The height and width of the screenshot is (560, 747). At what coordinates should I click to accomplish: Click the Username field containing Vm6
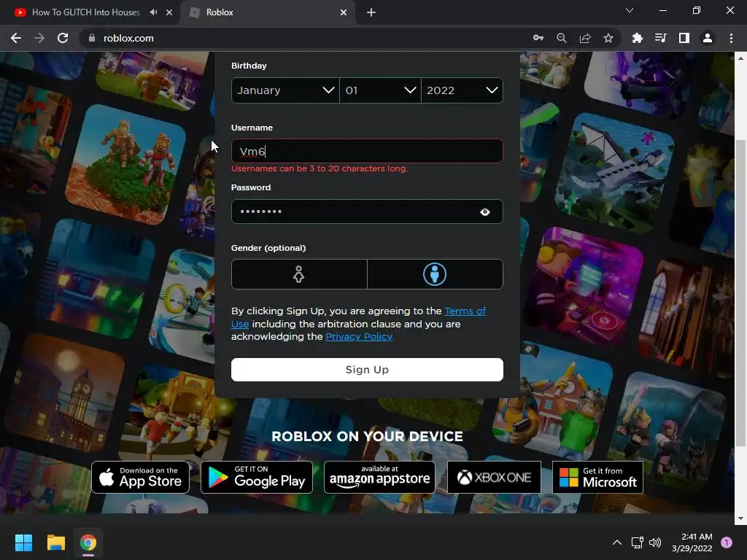367,151
